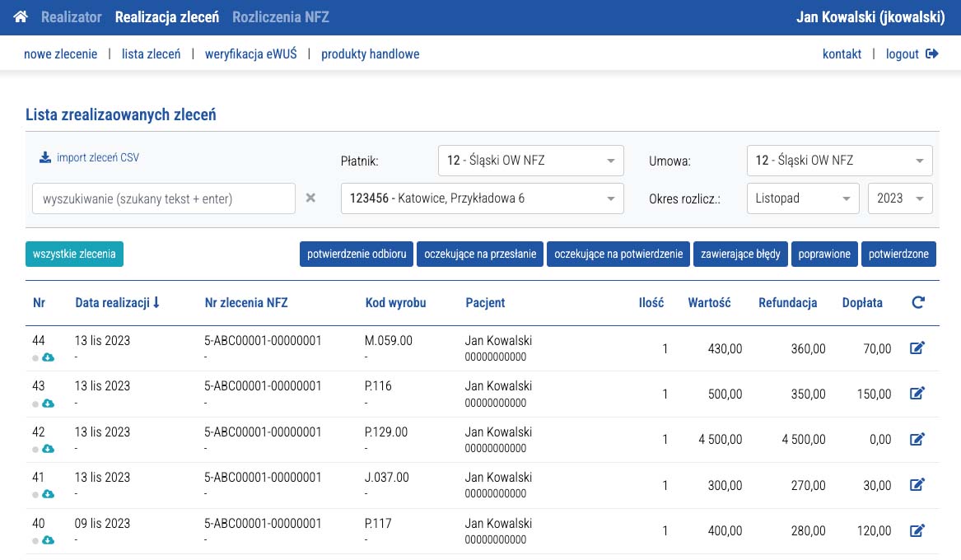The height and width of the screenshot is (560, 961).
Task: Open the Umowa dropdown
Action: [839, 161]
